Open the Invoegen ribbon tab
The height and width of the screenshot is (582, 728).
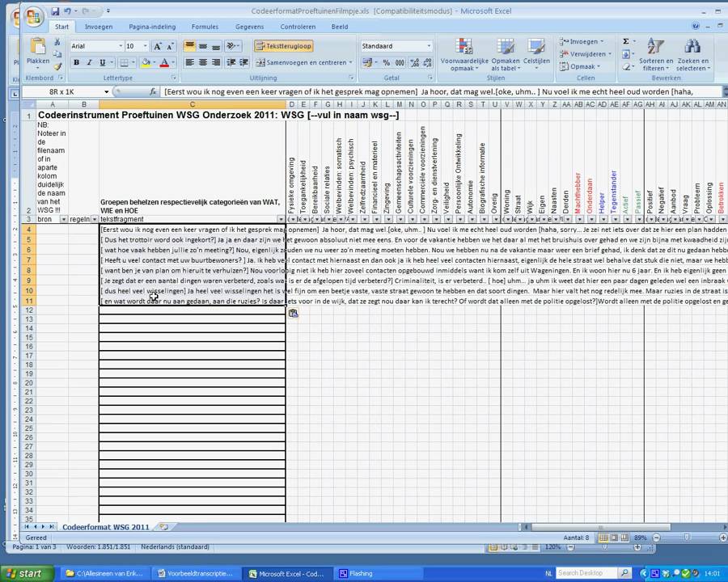(99, 27)
